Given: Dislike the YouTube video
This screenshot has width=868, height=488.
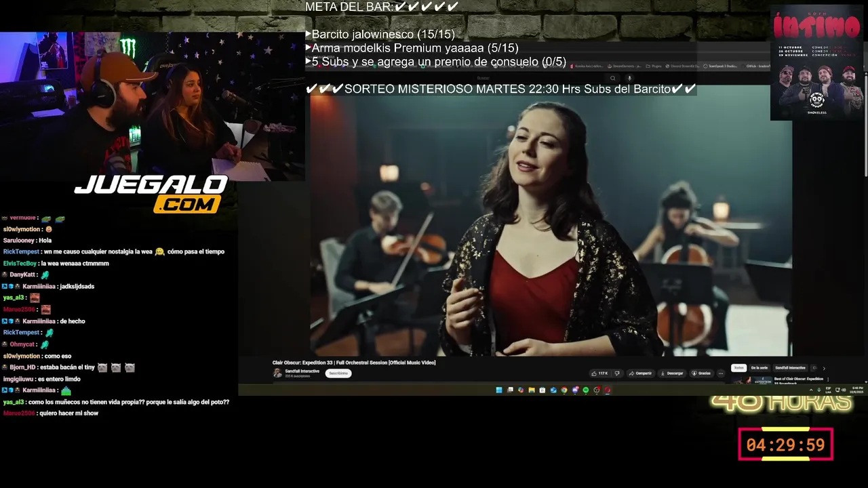Looking at the screenshot, I should pyautogui.click(x=617, y=373).
